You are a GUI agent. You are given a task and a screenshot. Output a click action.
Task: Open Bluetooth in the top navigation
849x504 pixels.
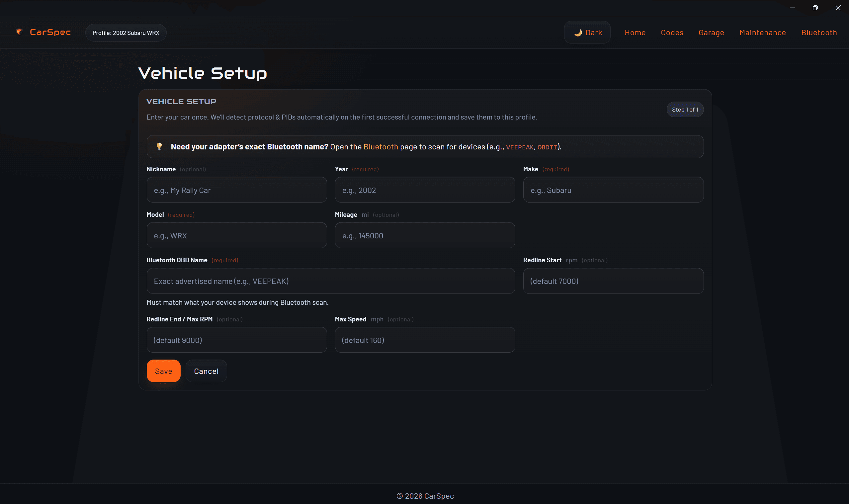coord(819,33)
